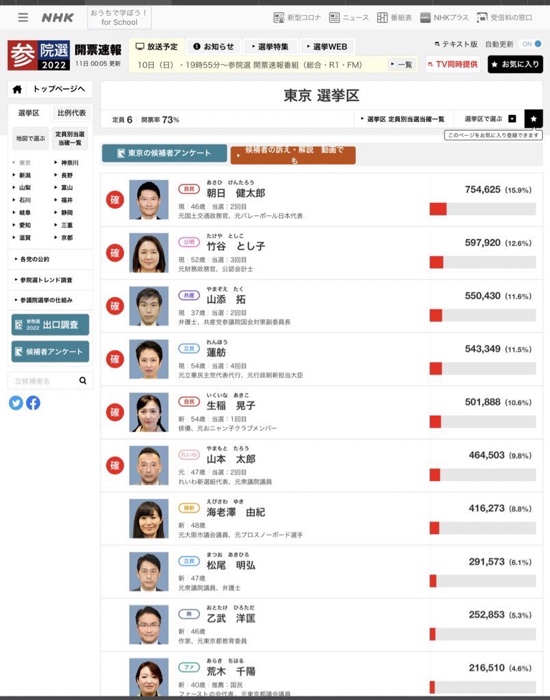Click the お気に入り button
The image size is (550, 700).
click(516, 64)
